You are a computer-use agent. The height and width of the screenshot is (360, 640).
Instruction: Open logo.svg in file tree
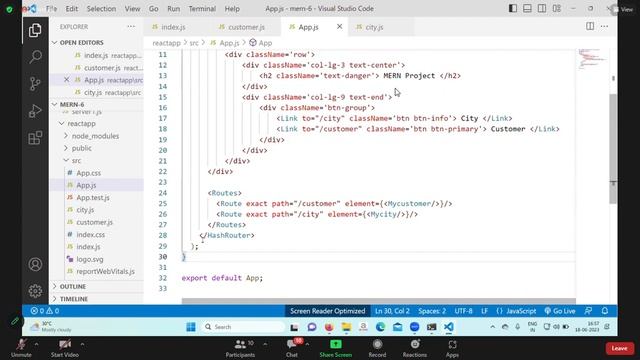coord(90,259)
